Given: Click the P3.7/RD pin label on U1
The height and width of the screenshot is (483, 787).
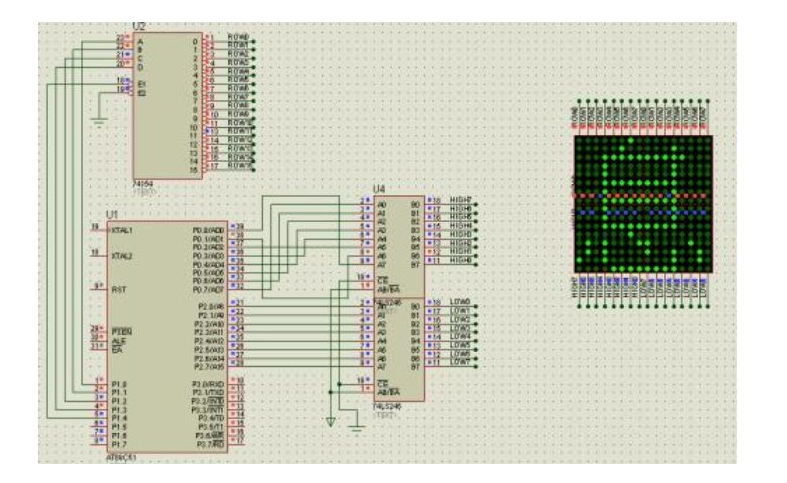Looking at the screenshot, I should pos(210,444).
